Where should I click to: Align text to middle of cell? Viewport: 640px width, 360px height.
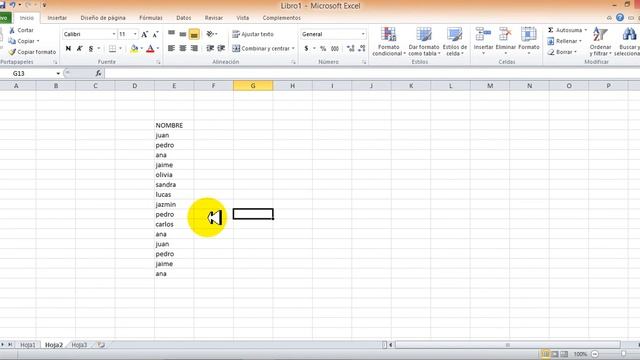183,34
